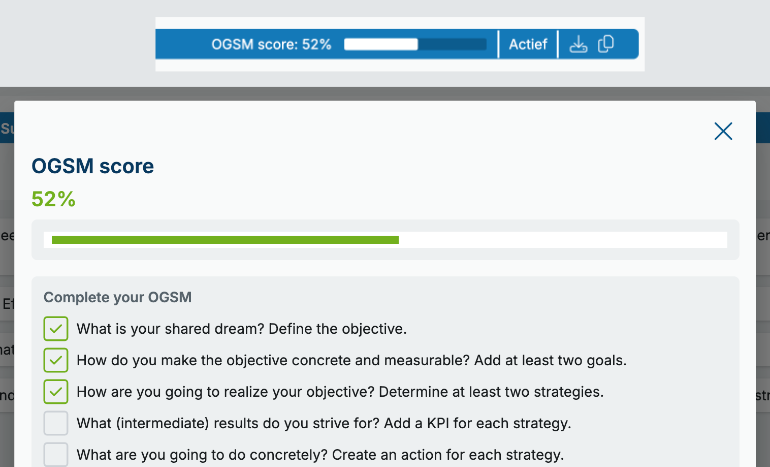Click the 'Complete your OGSM' section heading
Image resolution: width=770 pixels, height=467 pixels.
click(117, 297)
